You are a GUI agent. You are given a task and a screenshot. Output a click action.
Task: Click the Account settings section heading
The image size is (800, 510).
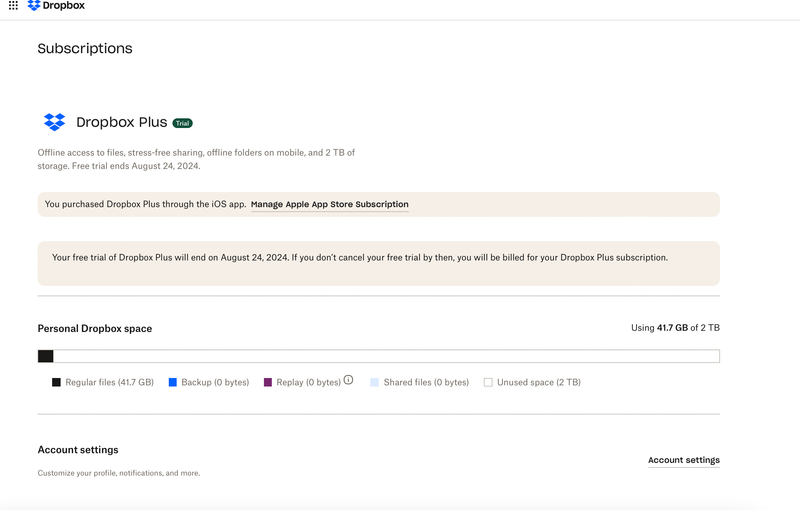pyautogui.click(x=78, y=450)
